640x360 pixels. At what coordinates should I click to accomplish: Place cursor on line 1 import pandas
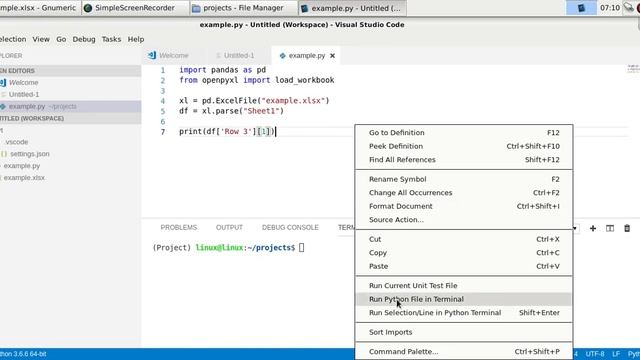pos(222,70)
